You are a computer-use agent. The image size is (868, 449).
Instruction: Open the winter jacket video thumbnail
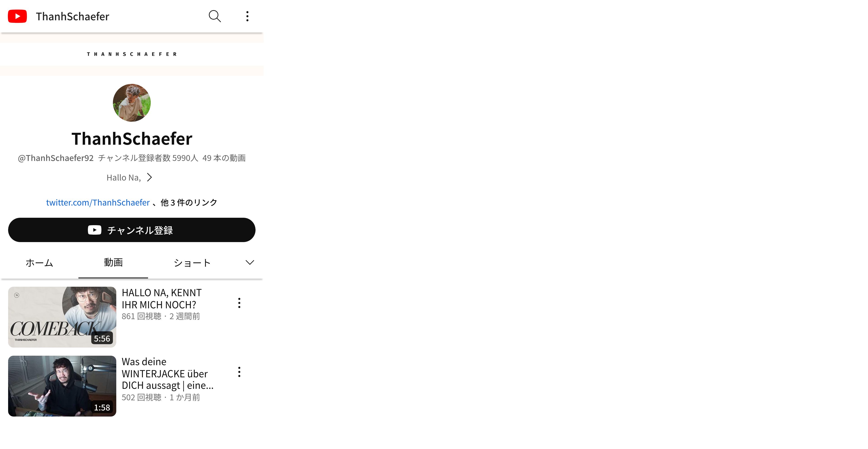click(x=62, y=386)
